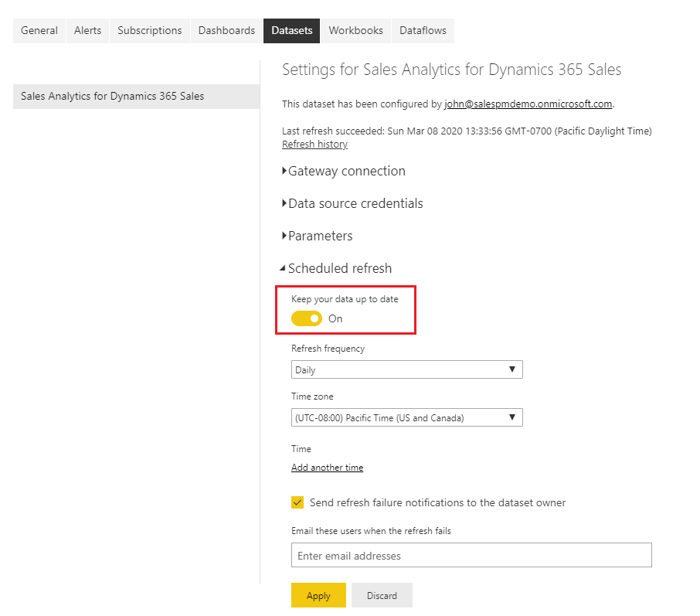Click Add another time link
This screenshot has height=616, width=700.
[x=328, y=468]
